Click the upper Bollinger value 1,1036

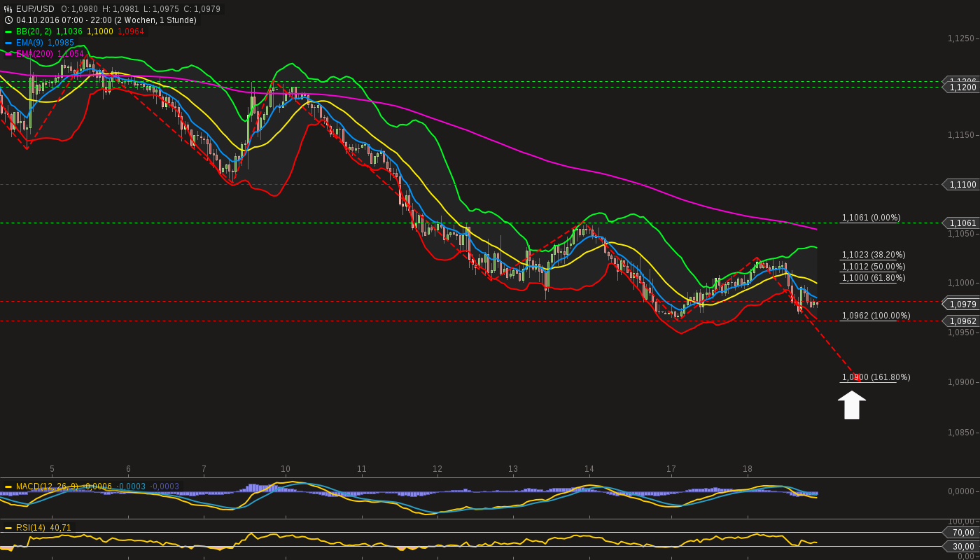point(69,31)
